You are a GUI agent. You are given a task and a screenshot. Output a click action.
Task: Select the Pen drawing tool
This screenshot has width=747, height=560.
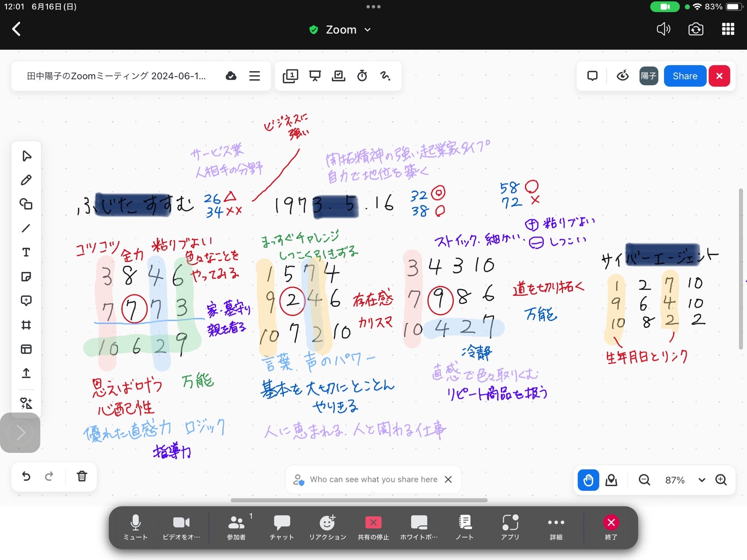pos(26,180)
